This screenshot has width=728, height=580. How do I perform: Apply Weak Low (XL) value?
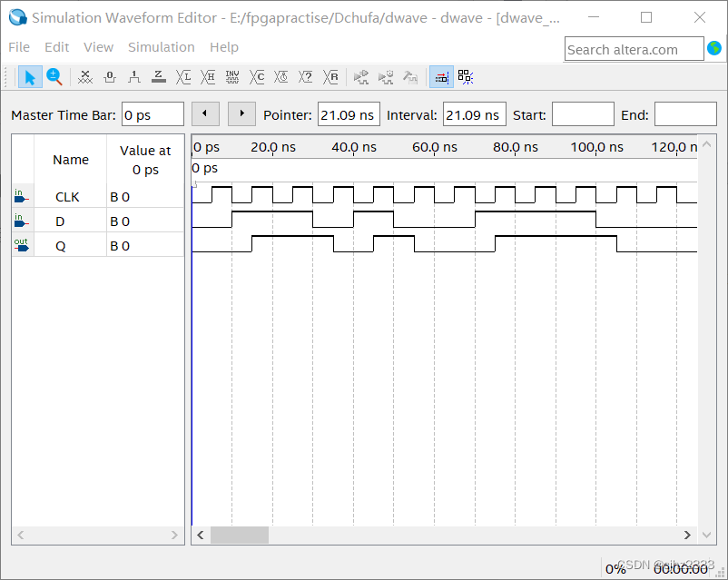(x=183, y=77)
